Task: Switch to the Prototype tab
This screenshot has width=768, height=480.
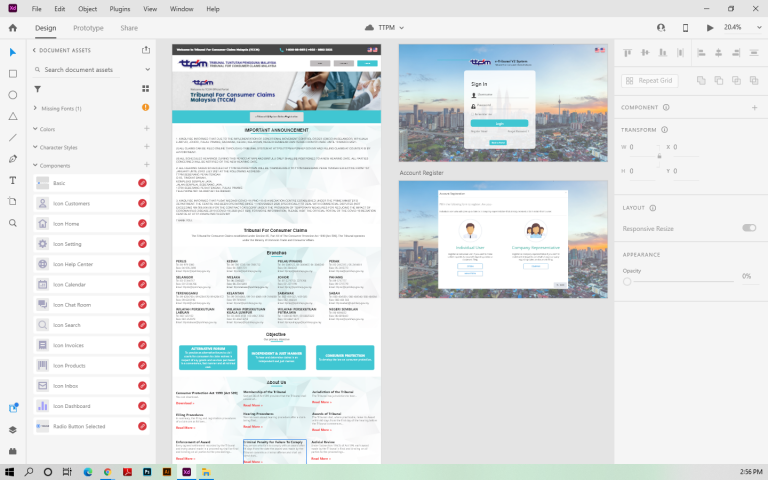Action: (x=88, y=28)
